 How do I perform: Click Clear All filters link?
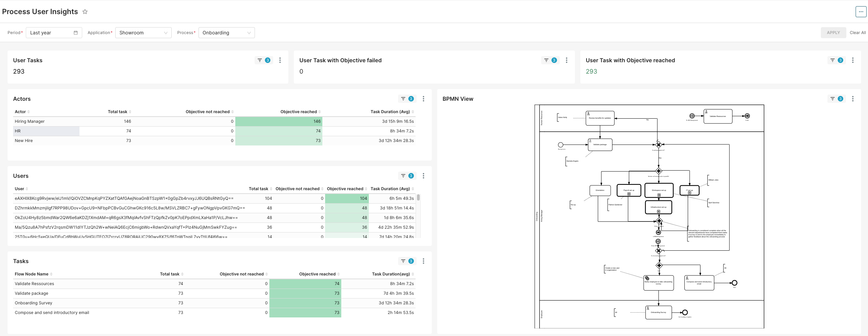858,33
